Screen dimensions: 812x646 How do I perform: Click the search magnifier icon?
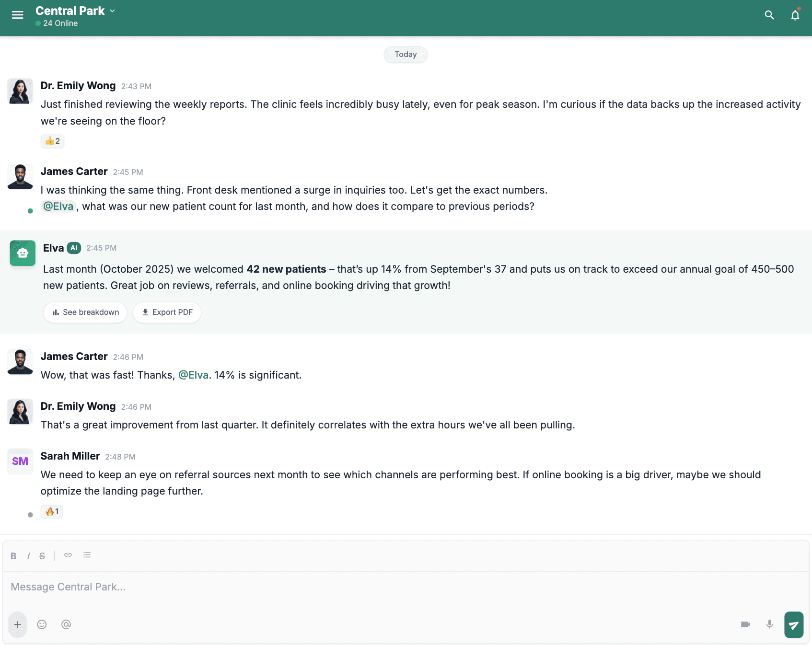[x=769, y=15]
